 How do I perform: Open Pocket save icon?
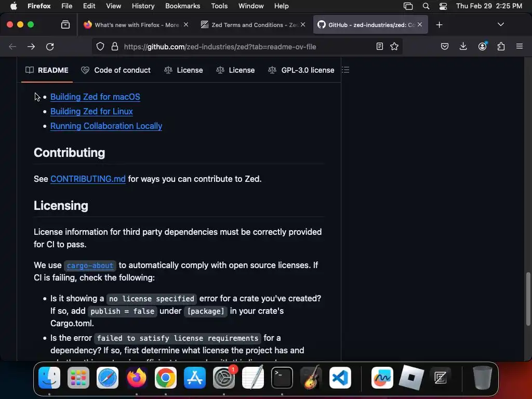tap(445, 46)
